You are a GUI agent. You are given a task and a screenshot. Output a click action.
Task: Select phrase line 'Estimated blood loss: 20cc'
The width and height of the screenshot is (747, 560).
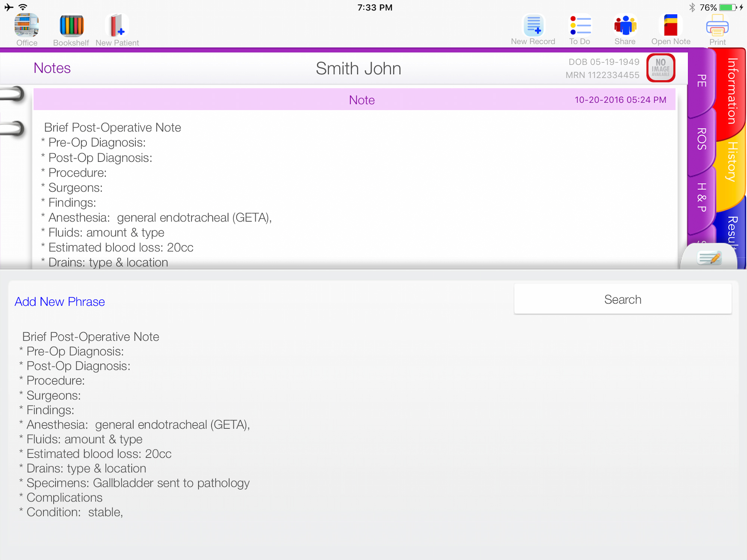click(x=99, y=454)
